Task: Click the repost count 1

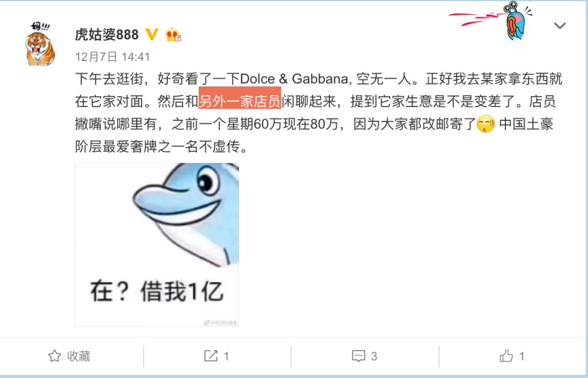Action: pos(226,356)
